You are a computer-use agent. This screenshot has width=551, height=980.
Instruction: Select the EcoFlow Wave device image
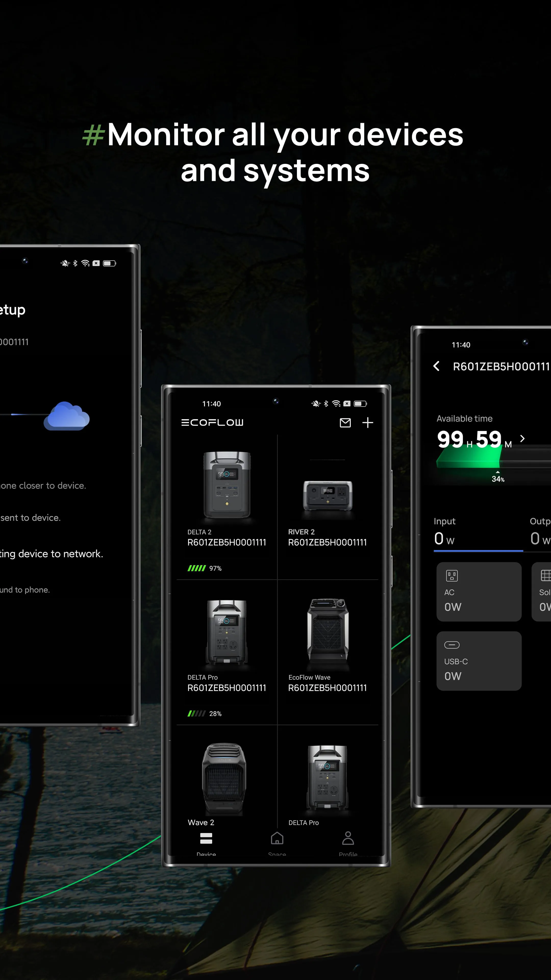(327, 631)
